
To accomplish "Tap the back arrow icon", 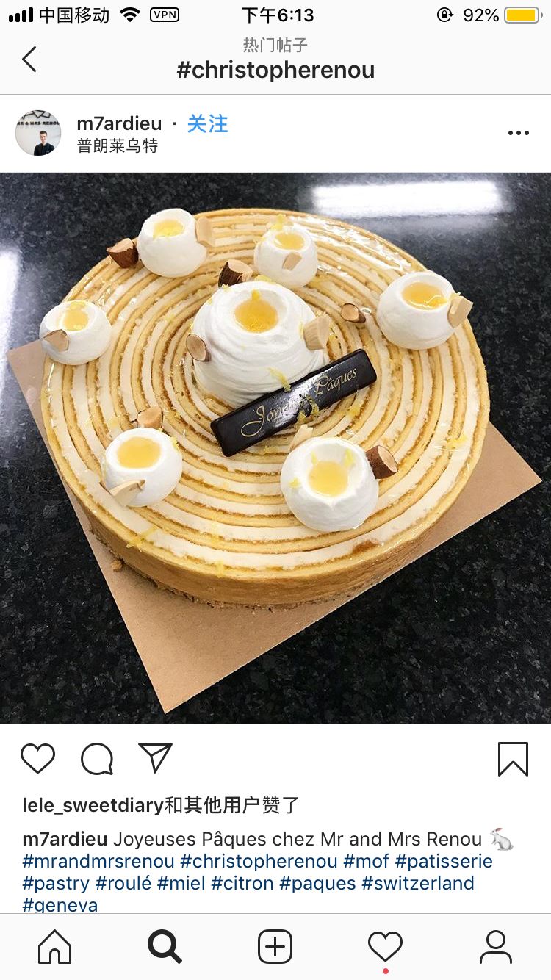I will 29,59.
